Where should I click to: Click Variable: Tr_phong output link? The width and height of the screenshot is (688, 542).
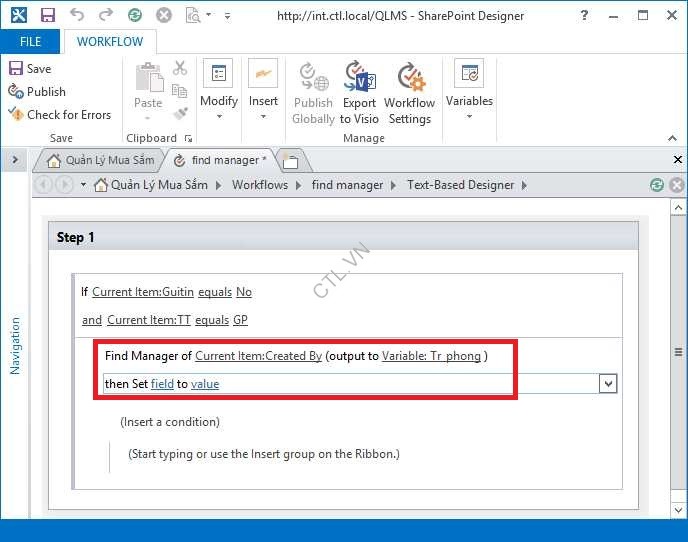coord(431,356)
